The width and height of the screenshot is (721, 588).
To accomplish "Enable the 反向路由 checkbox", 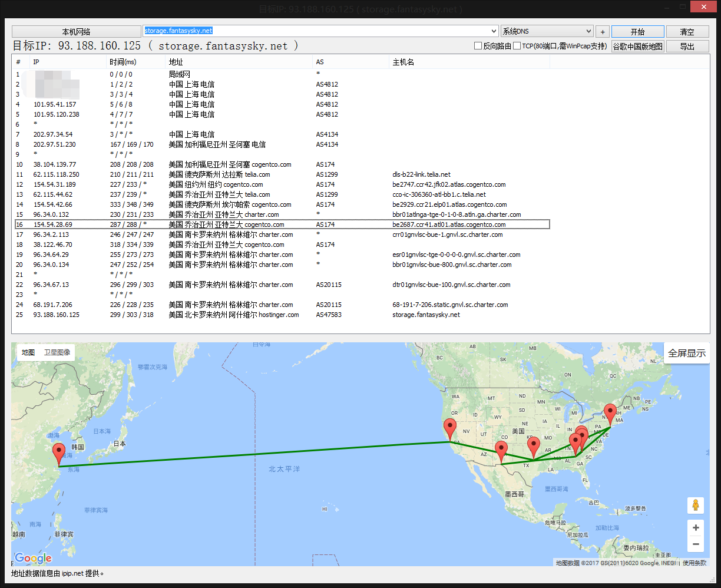I will pos(478,46).
